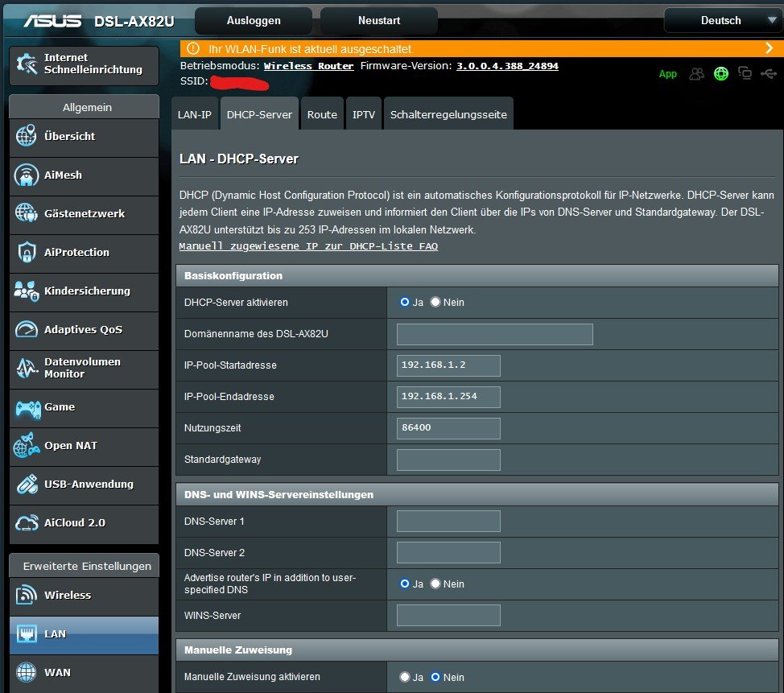Image resolution: width=784 pixels, height=693 pixels.
Task: Click the Gästenetzwerk icon
Action: 26,213
